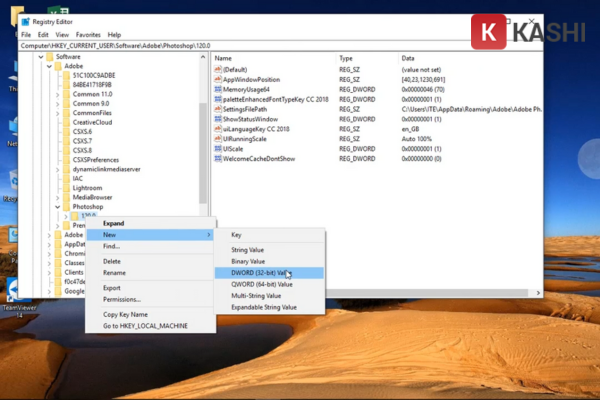Choose Find... in the context menu
This screenshot has width=600, height=400.
point(150,246)
